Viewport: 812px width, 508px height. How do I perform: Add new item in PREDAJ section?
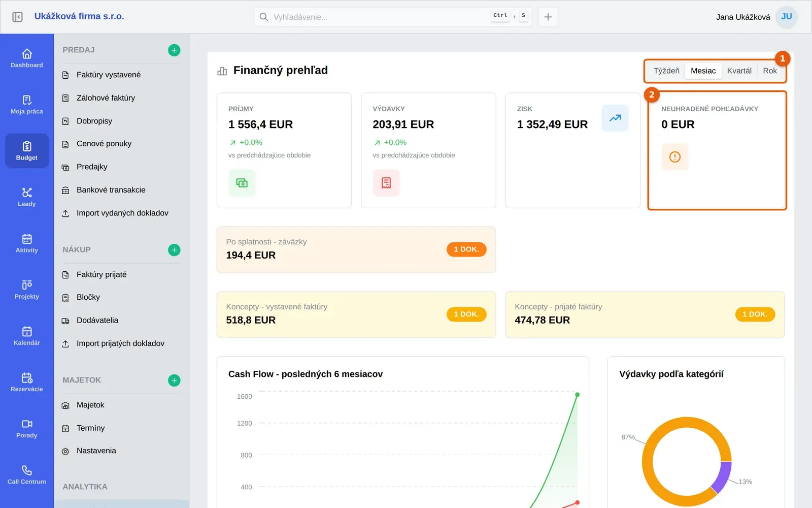174,50
